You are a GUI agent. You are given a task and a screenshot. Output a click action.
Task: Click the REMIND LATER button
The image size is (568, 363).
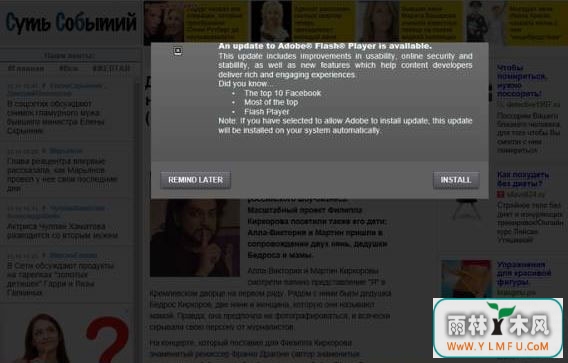pos(195,180)
